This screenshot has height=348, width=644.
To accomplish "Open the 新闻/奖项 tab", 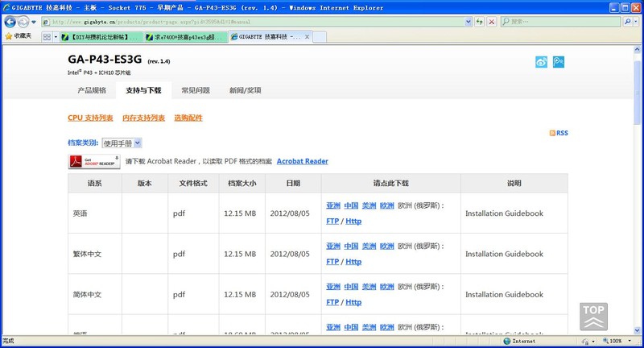I will (x=246, y=90).
